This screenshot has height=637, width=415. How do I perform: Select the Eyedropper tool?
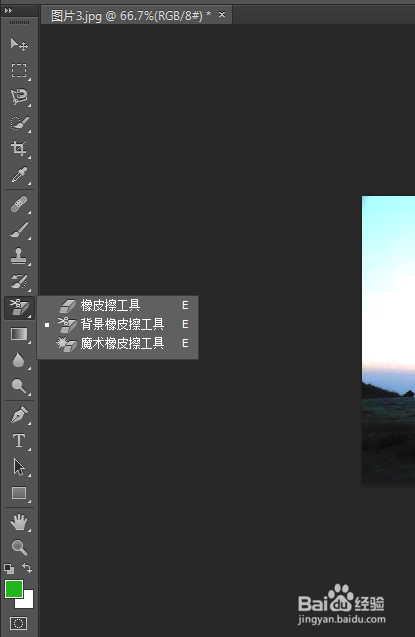[x=19, y=175]
